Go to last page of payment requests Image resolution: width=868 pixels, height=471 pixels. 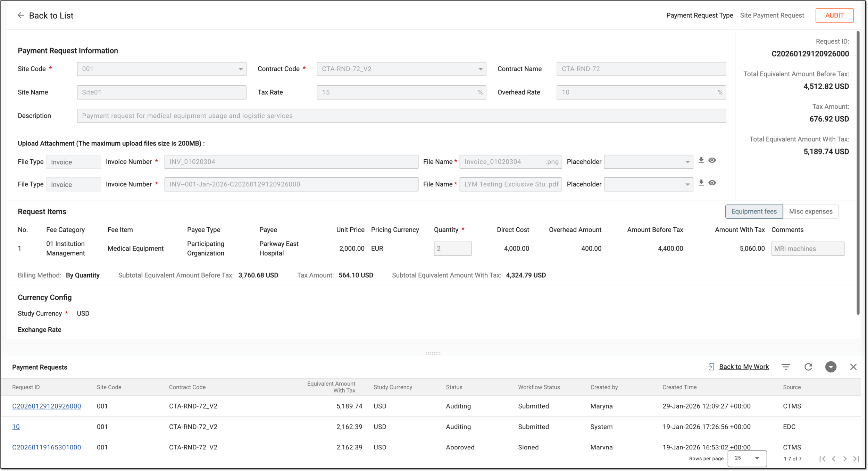856,459
